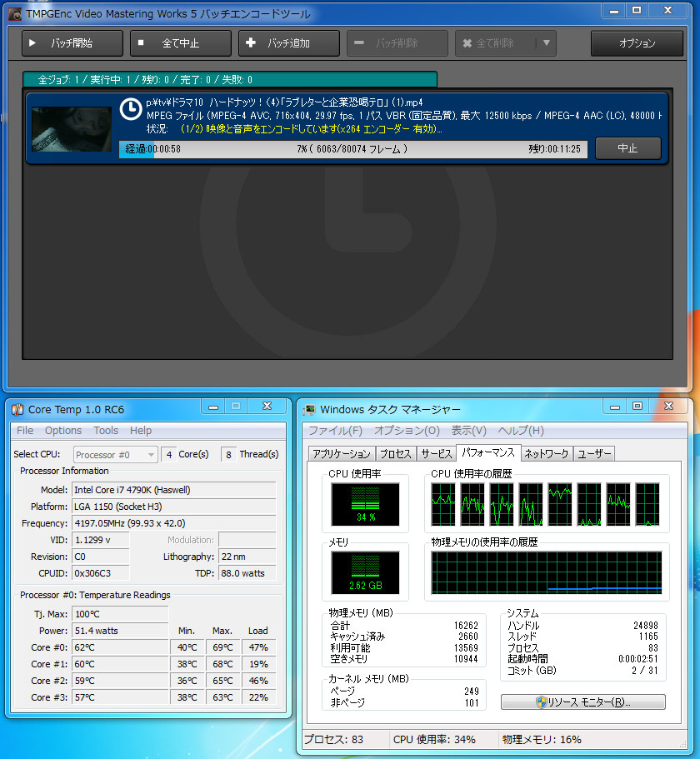Screen dimensions: 700x759
Task: Click the Power reading 51.4 watts
Action: [x=120, y=631]
